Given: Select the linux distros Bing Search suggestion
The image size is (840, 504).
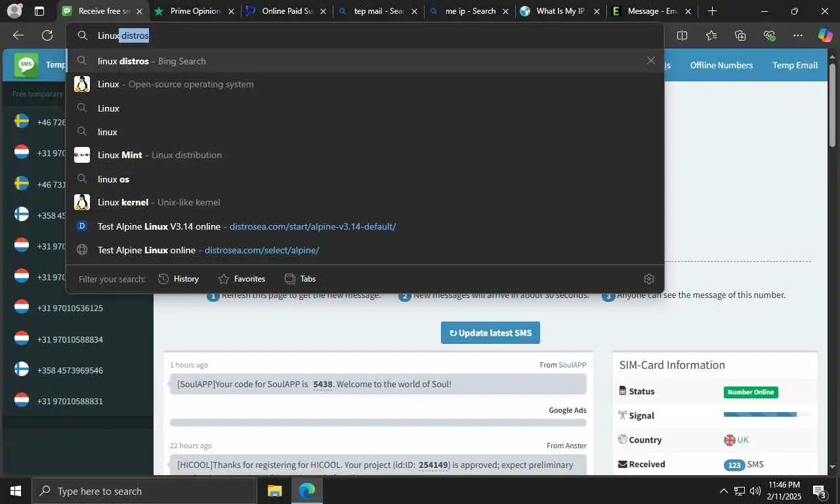Looking at the screenshot, I should click(365, 60).
